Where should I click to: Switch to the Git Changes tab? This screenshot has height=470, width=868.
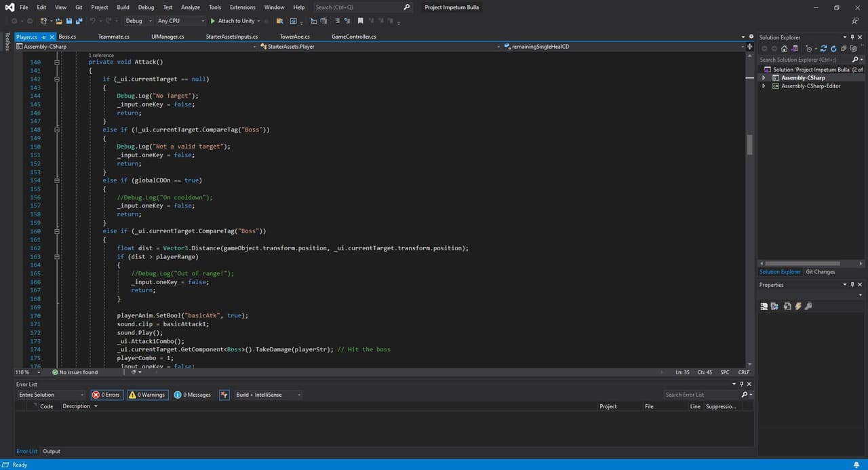point(821,272)
